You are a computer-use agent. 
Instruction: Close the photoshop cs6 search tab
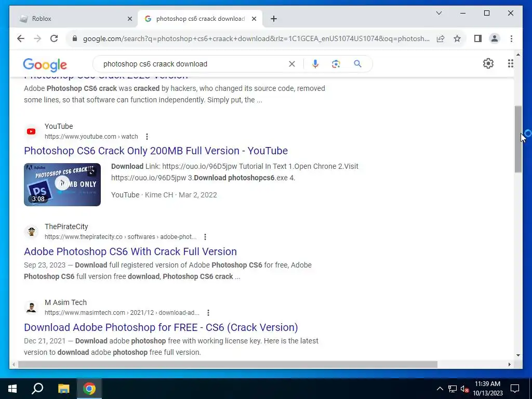pyautogui.click(x=254, y=19)
